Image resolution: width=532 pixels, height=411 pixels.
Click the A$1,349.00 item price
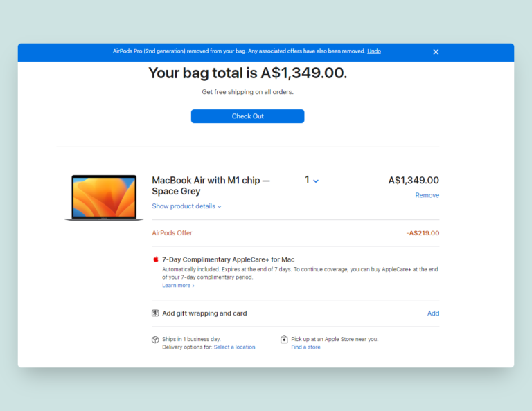pos(414,181)
